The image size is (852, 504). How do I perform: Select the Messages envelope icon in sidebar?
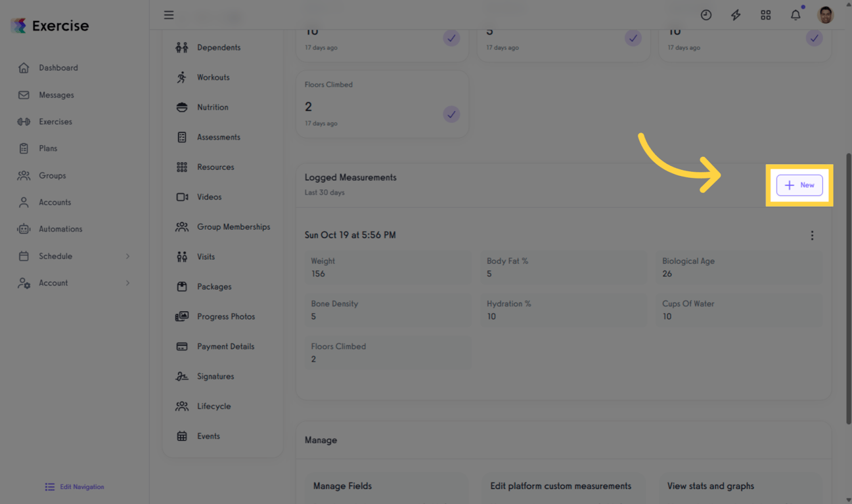click(23, 94)
